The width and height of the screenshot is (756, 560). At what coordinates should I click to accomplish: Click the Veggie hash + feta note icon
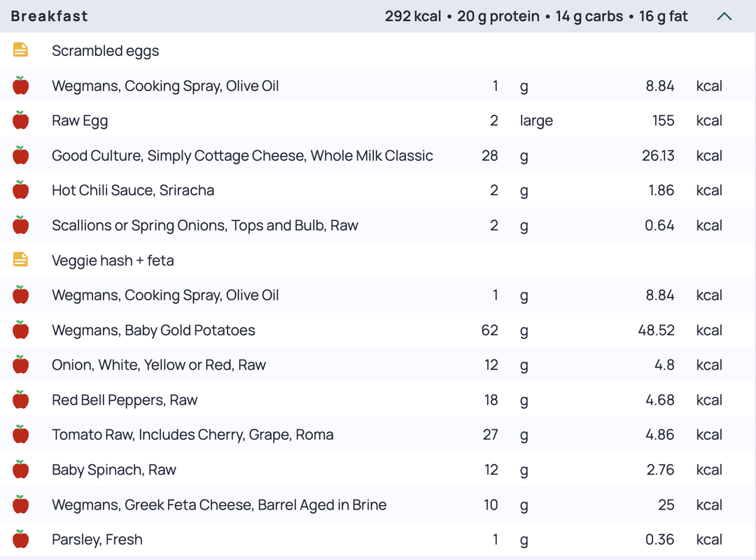pos(20,260)
